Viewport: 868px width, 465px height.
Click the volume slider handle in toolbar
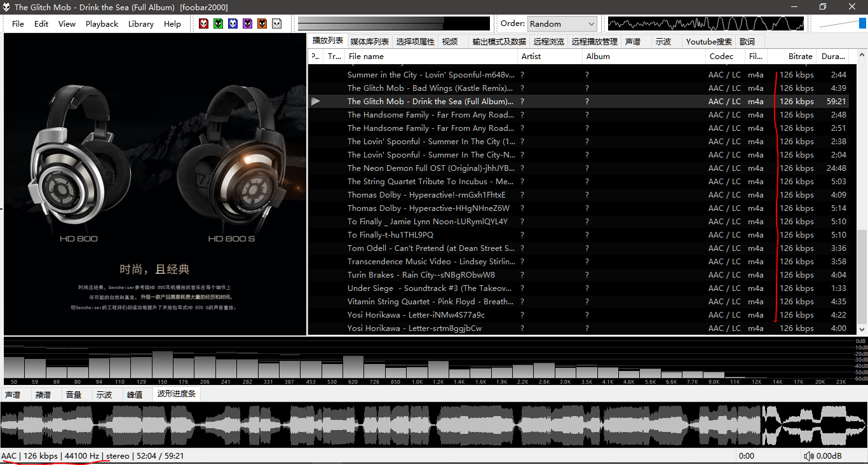click(x=863, y=24)
